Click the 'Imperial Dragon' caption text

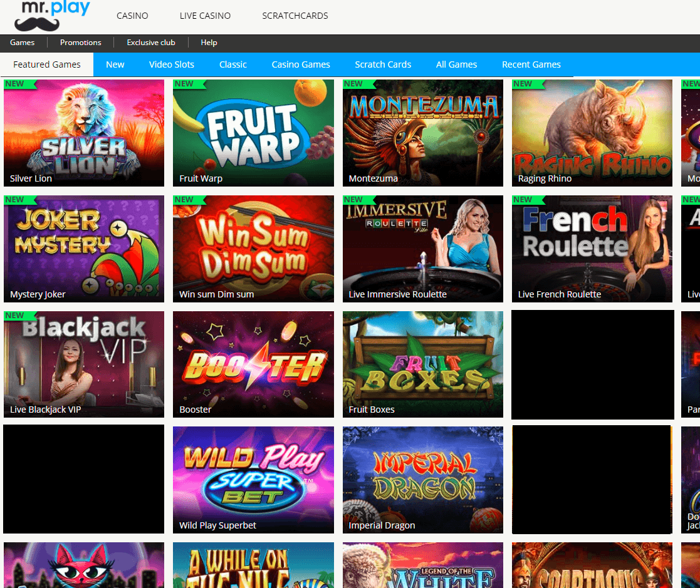[x=382, y=525]
